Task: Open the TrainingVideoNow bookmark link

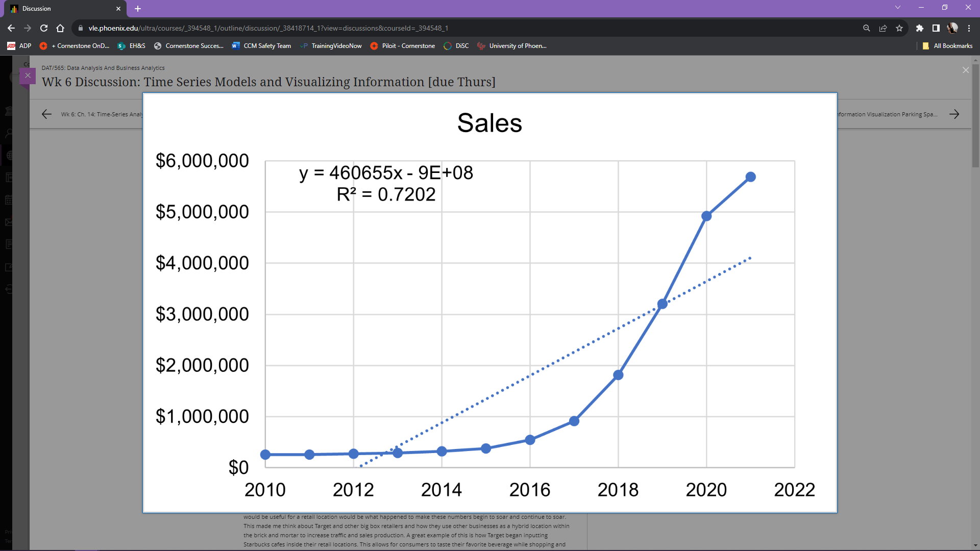Action: (331, 46)
